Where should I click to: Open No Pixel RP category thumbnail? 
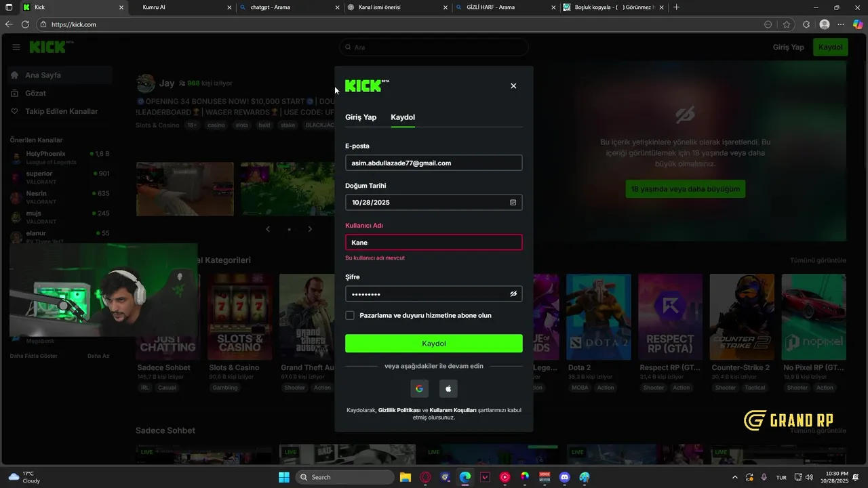814,317
